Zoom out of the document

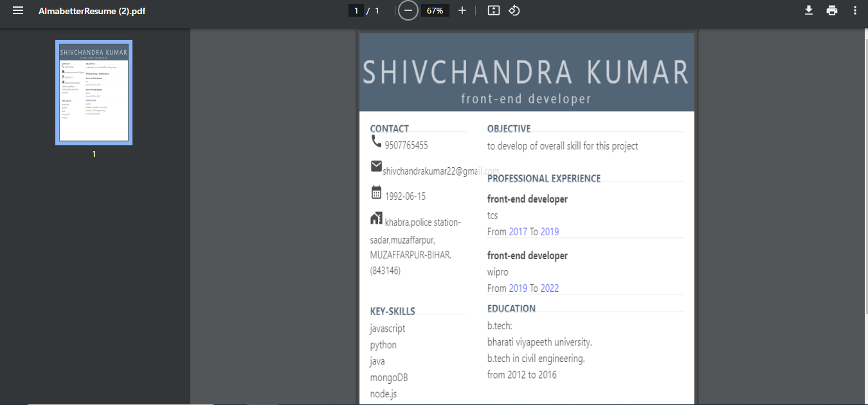click(x=408, y=10)
